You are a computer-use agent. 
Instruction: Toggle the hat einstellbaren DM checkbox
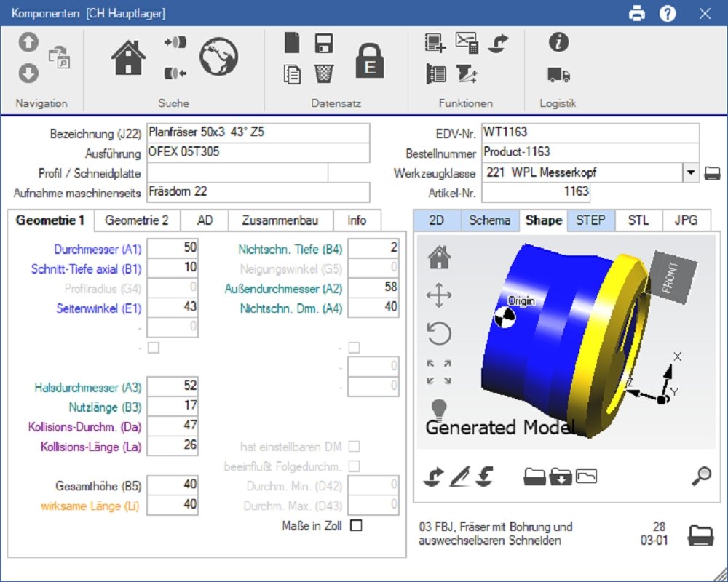(355, 447)
